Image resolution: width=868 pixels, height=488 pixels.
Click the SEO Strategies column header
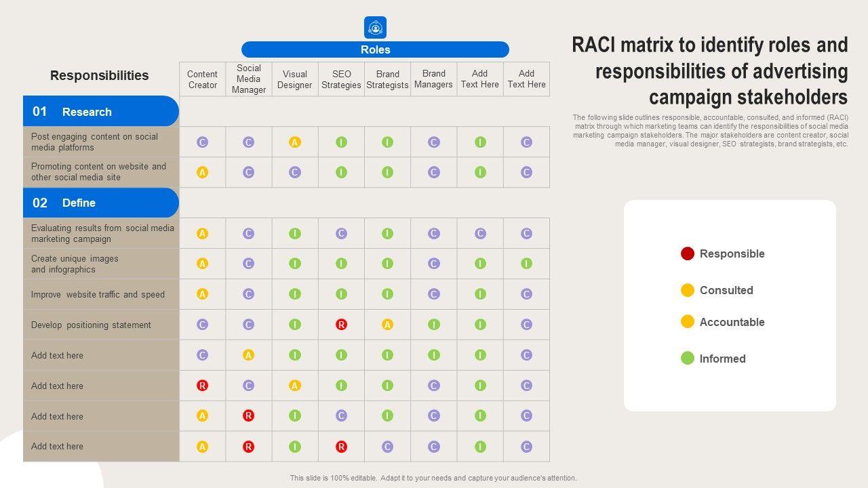click(341, 79)
